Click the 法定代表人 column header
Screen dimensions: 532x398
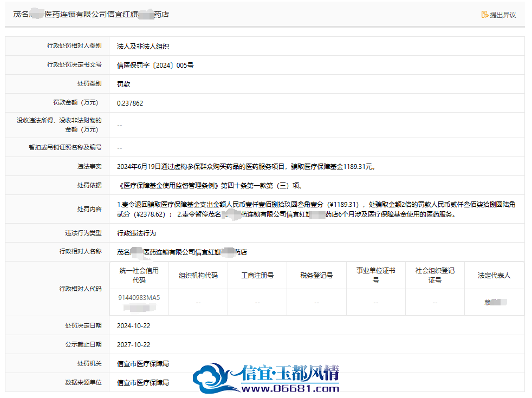point(494,275)
